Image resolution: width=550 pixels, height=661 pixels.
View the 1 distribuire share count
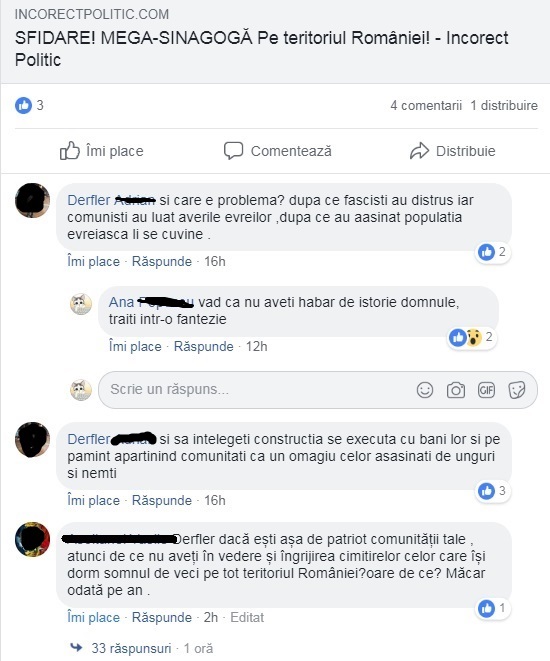click(x=504, y=105)
